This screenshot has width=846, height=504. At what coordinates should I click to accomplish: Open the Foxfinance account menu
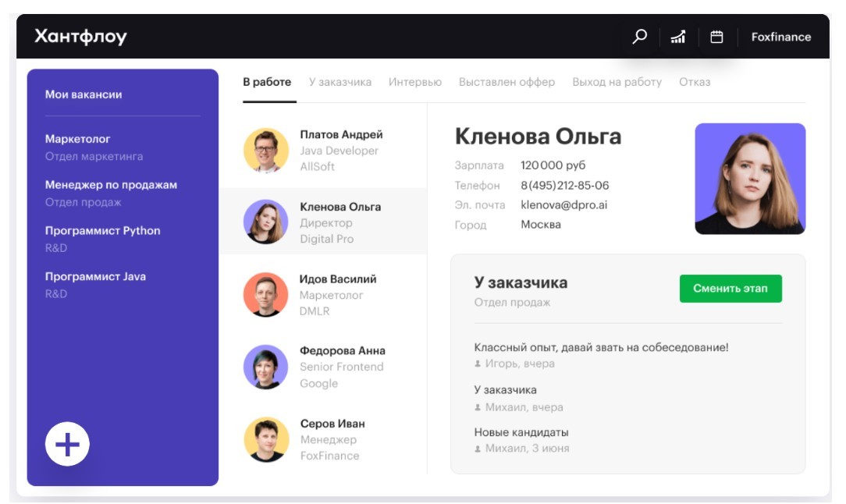(780, 37)
